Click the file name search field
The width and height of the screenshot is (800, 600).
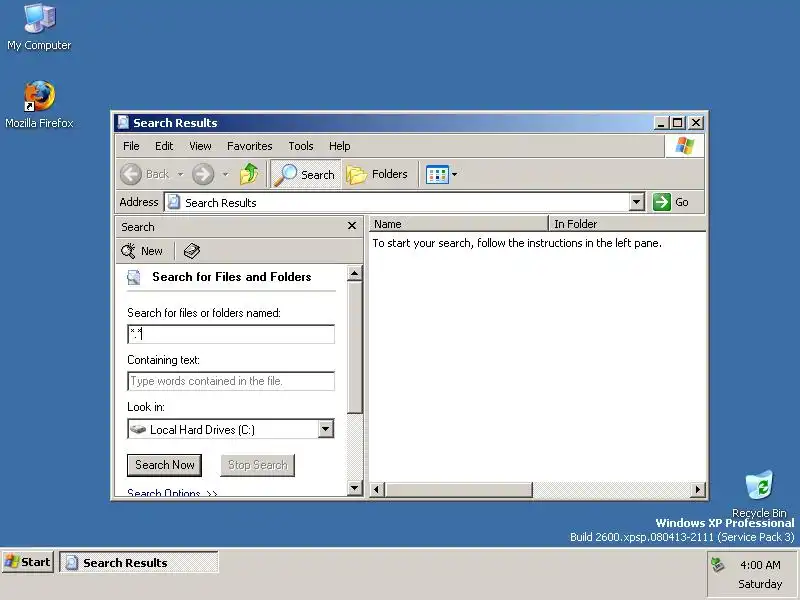[x=231, y=334]
